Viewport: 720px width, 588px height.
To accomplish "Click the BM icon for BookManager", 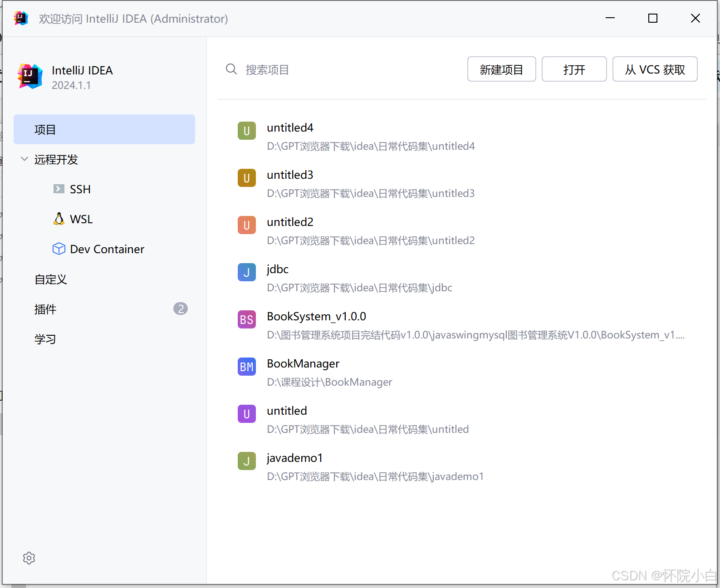I will click(x=247, y=367).
